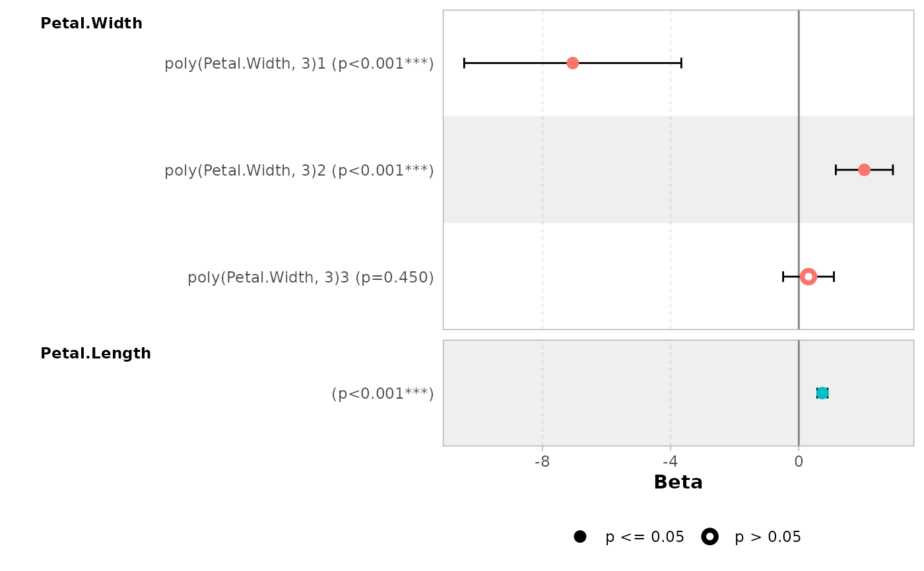Image resolution: width=924 pixels, height=571 pixels.
Task: Click the hollow circle legend marker
Action: pyautogui.click(x=709, y=537)
